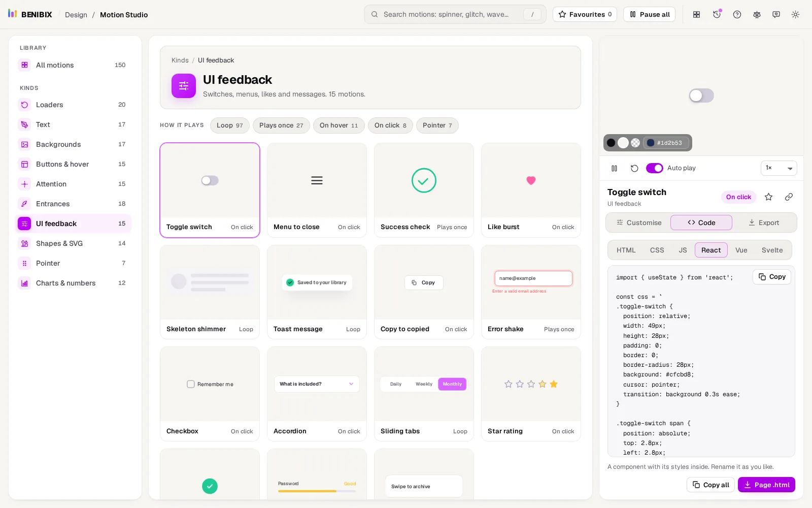Filter motions by On hover chip
The image size is (812, 508).
[x=339, y=125]
